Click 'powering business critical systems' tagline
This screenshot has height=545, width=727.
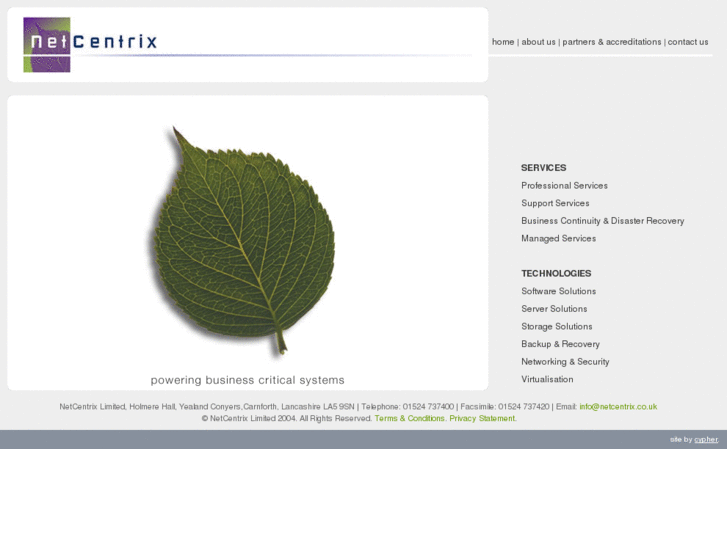(x=248, y=380)
